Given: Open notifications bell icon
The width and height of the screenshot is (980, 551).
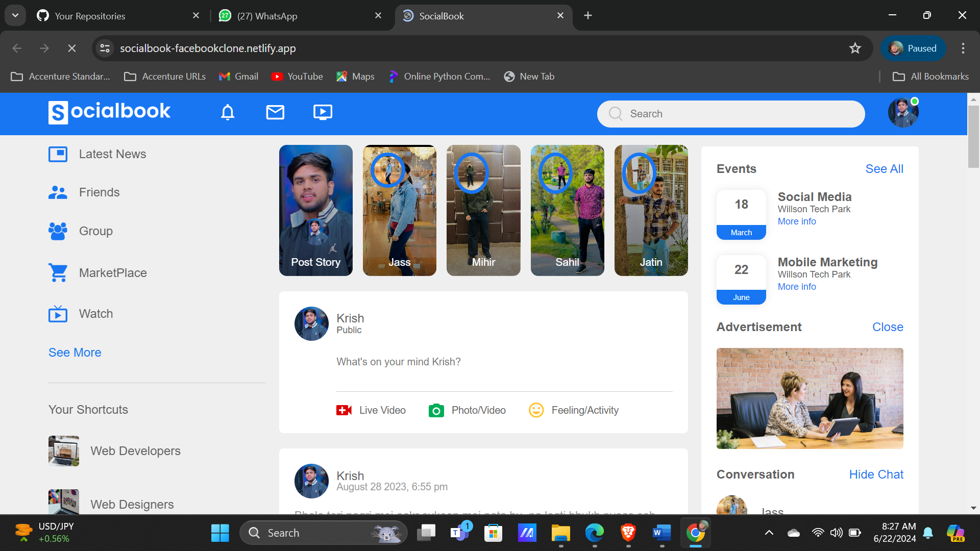Looking at the screenshot, I should click(228, 112).
